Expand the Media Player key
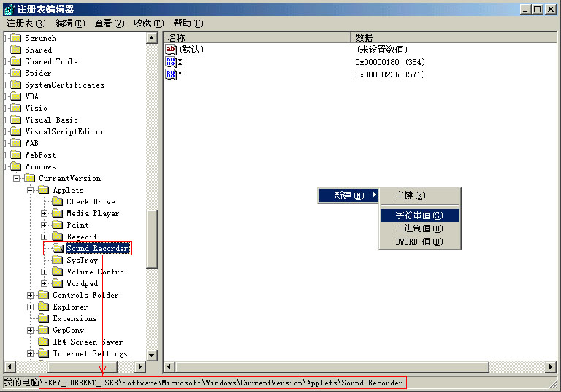 tap(44, 214)
